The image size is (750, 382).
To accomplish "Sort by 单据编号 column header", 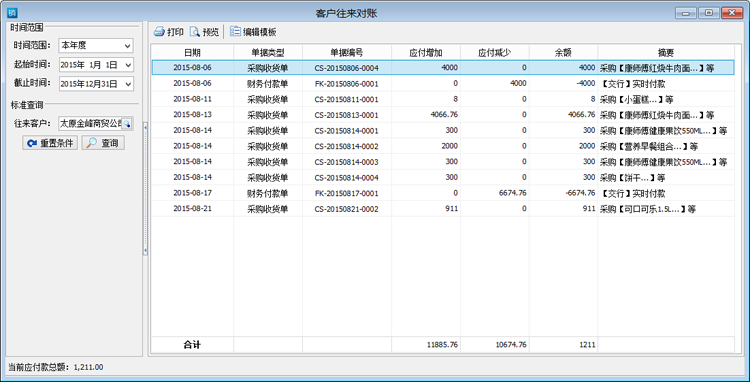I will 347,53.
